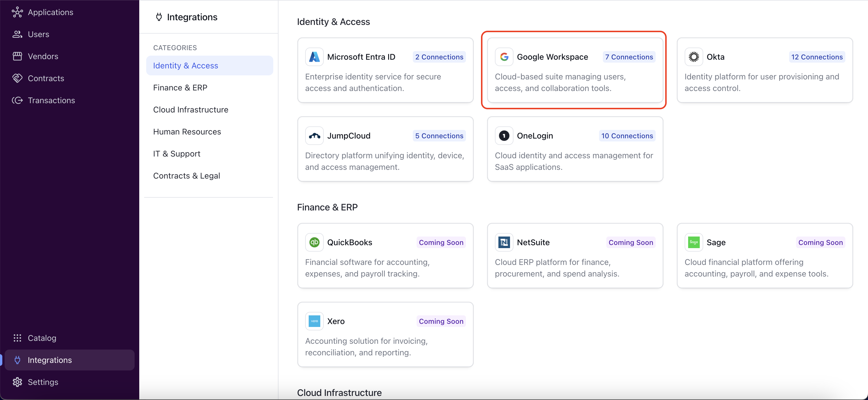The image size is (868, 400).
Task: Click the JumpCloud card description text
Action: 384,161
